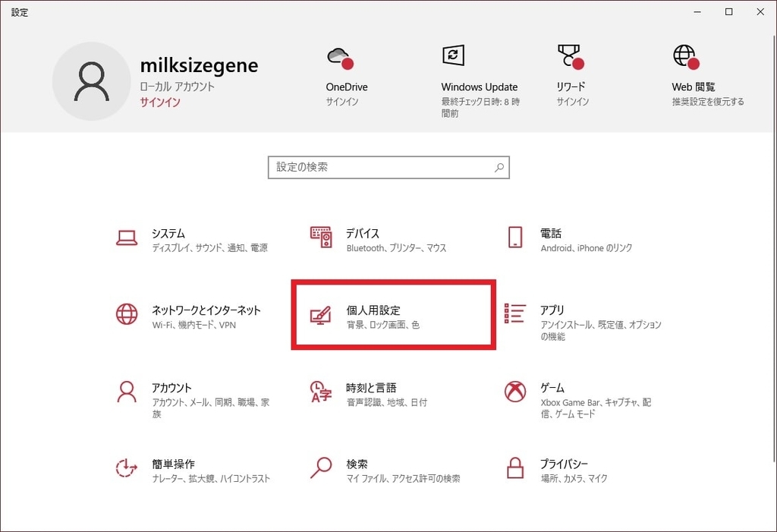Screen dimensions: 777x532
Task: Click the Web 閲覧 globe icon
Action: (x=686, y=56)
